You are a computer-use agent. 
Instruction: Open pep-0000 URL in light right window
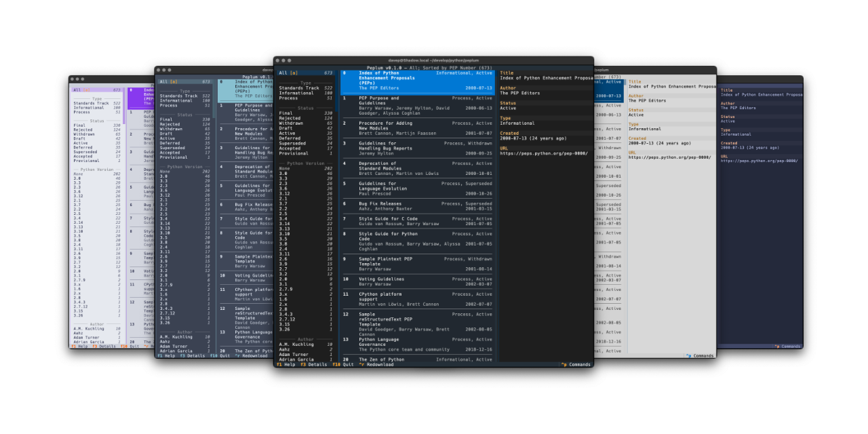pyautogui.click(x=669, y=157)
